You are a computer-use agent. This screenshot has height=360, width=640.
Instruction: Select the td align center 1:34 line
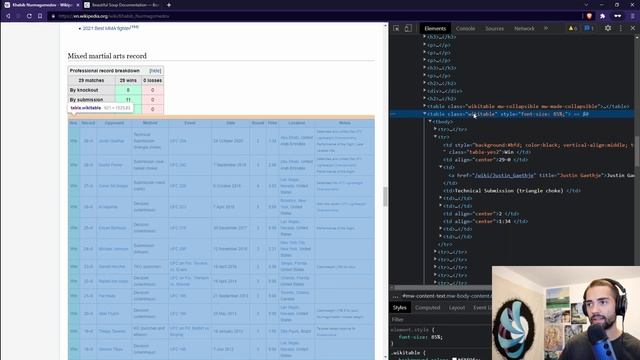click(485, 221)
